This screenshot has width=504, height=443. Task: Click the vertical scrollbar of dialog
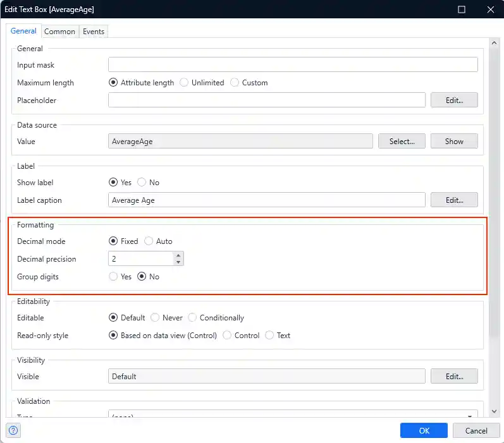(494, 190)
